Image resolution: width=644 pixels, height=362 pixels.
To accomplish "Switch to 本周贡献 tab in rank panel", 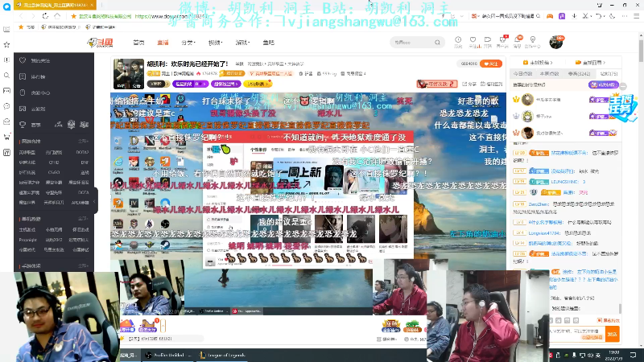I will 550,74.
